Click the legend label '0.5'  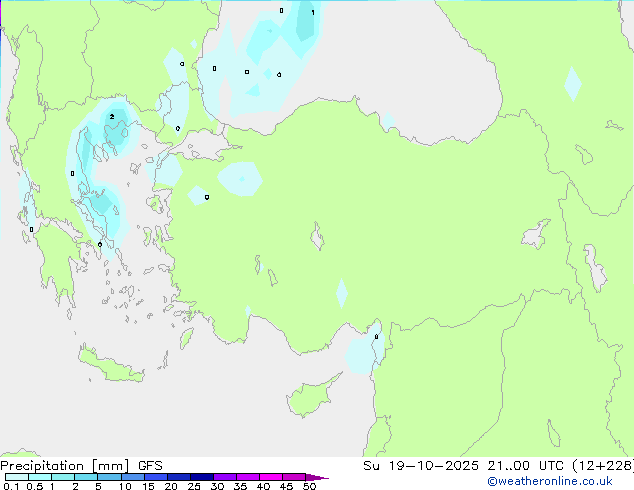pos(35,486)
